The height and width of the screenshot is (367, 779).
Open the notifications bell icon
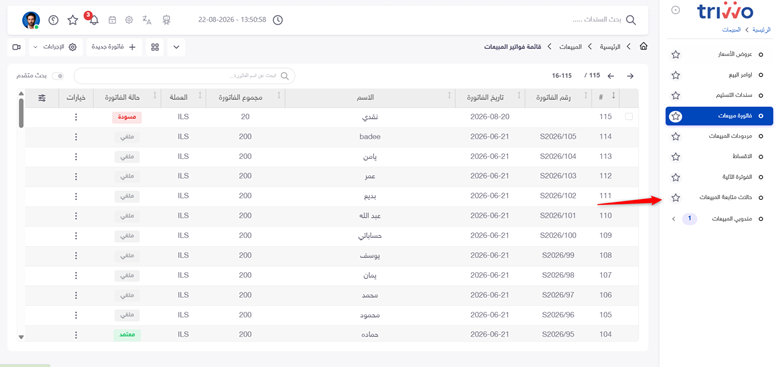point(93,20)
